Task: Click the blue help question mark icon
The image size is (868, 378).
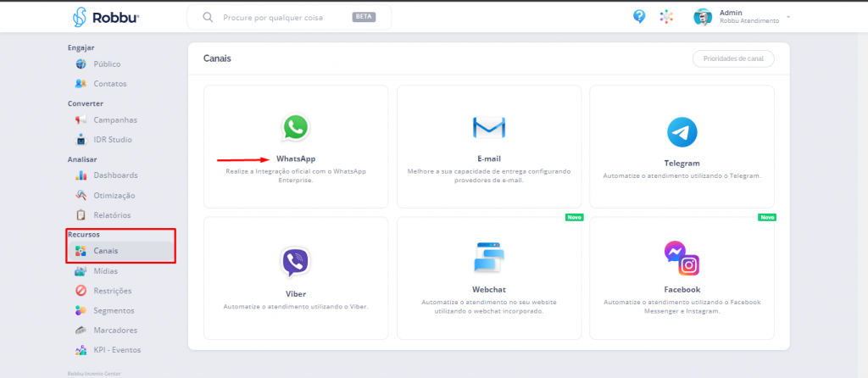Action: [x=640, y=17]
